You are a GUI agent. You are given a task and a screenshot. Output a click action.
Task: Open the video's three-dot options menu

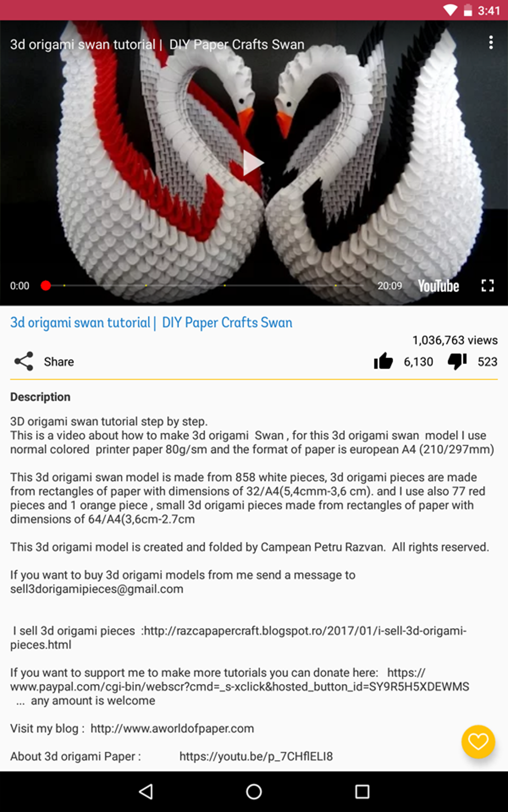tap(491, 43)
